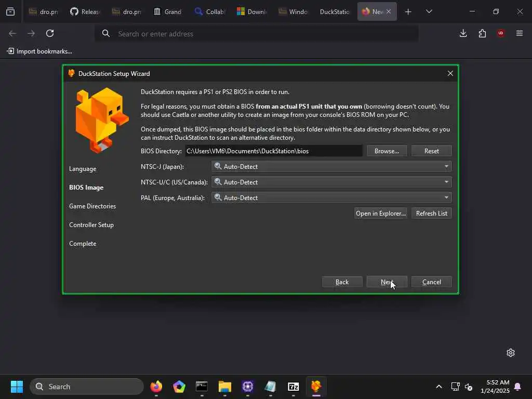Switch to the first dro.png tab
The image size is (532, 399).
[x=44, y=11]
